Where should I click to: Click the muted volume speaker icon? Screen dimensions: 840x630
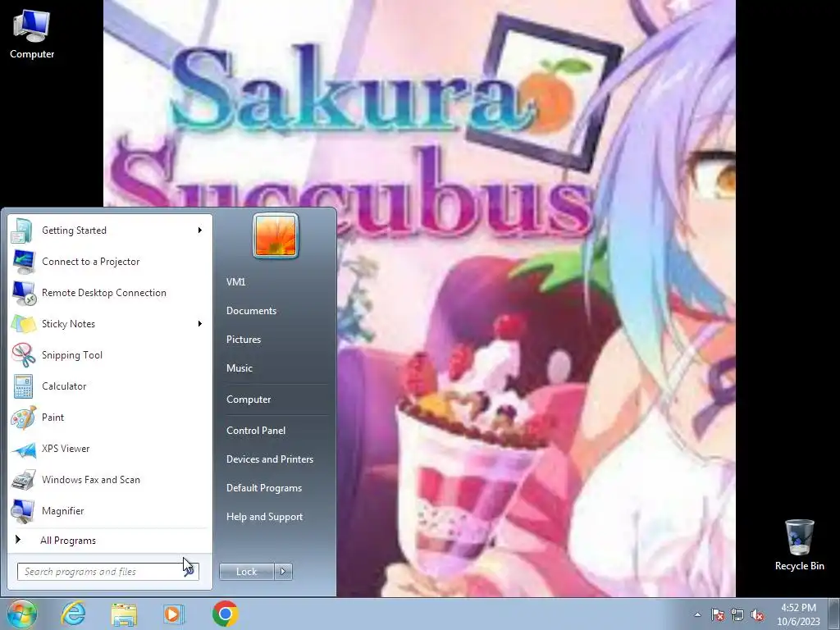(757, 614)
